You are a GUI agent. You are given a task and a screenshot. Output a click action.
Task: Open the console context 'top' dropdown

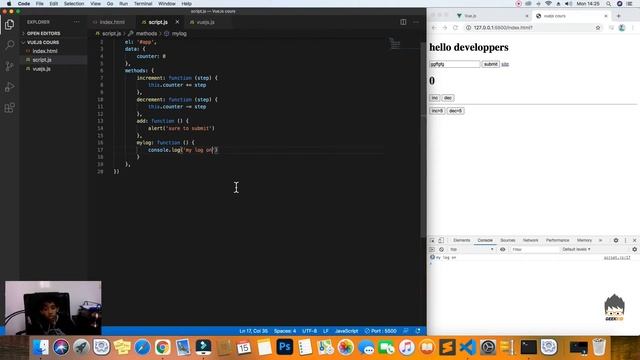click(x=472, y=249)
